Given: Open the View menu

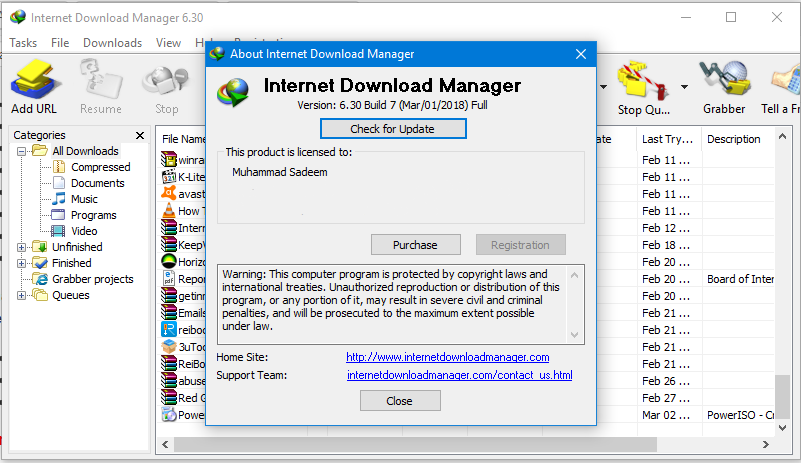Looking at the screenshot, I should click(x=168, y=43).
